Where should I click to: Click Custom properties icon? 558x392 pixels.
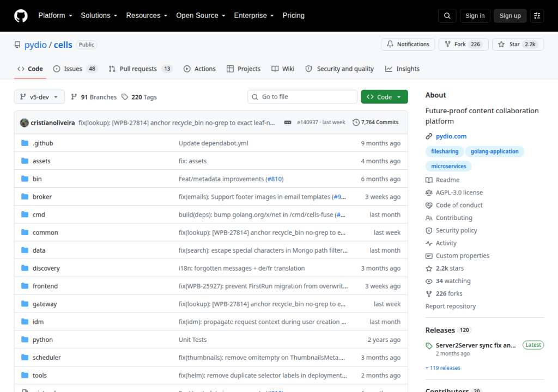point(429,256)
